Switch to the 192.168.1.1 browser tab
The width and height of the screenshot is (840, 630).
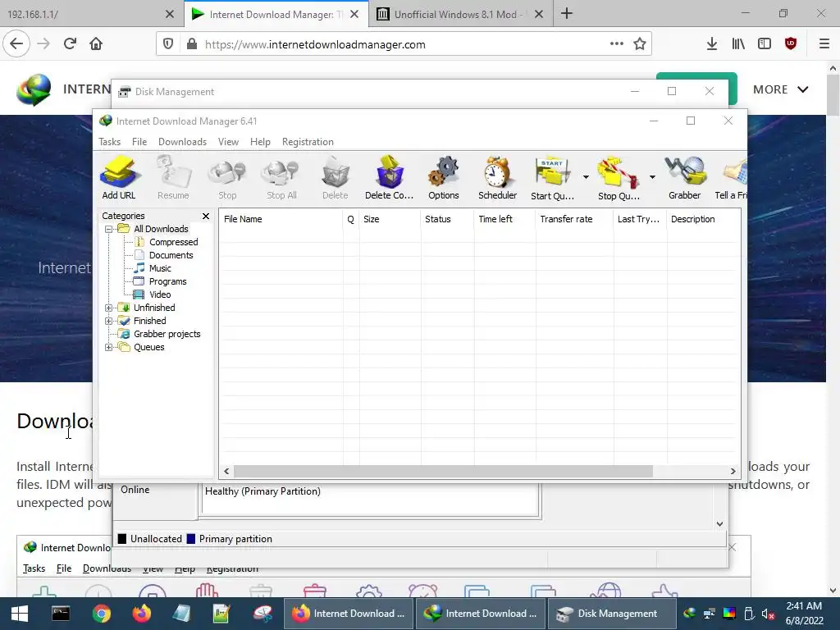80,15
